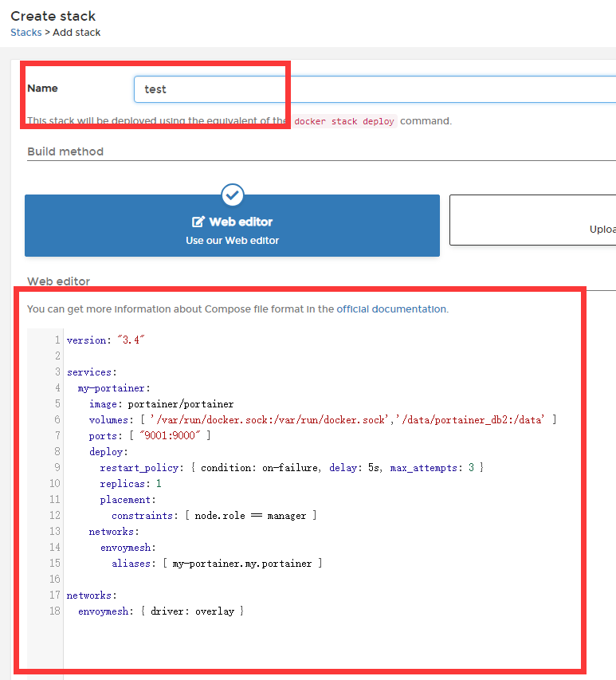The image size is (616, 680).
Task: Click the replicas: 1 line
Action: tap(131, 484)
